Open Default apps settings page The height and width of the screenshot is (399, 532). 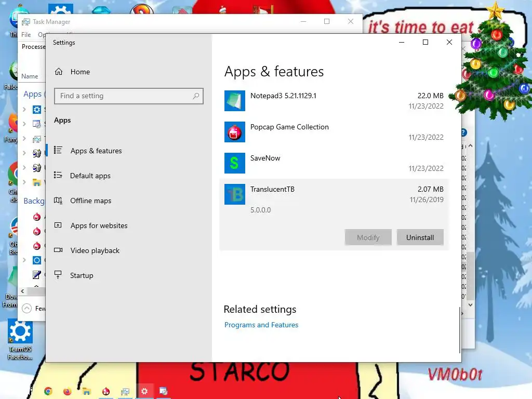(90, 176)
